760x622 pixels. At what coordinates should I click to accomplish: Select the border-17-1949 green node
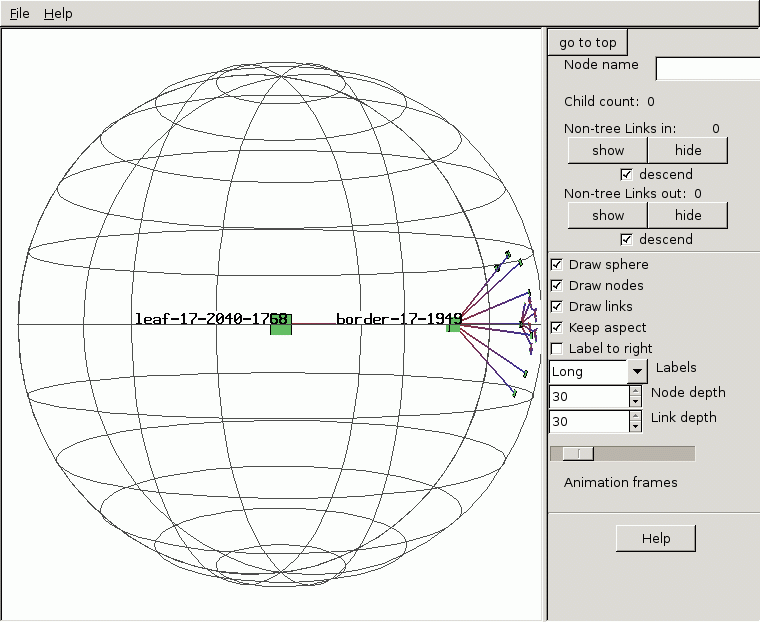(x=453, y=324)
